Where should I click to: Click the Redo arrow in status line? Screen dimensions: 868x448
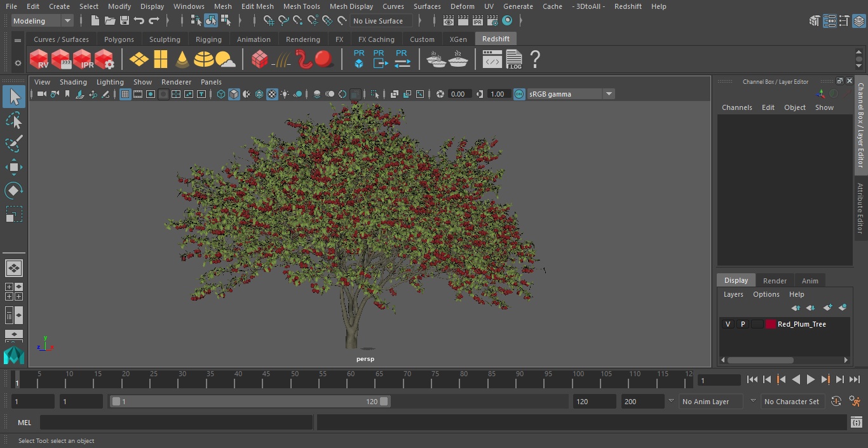pos(154,21)
